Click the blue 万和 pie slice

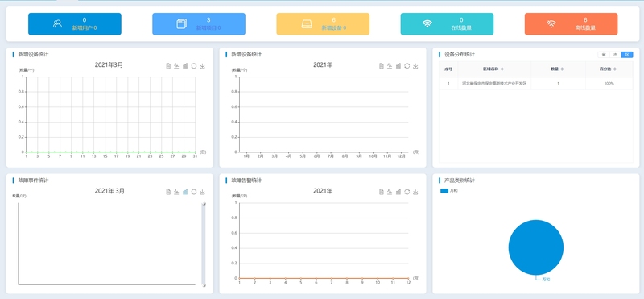[x=536, y=247]
